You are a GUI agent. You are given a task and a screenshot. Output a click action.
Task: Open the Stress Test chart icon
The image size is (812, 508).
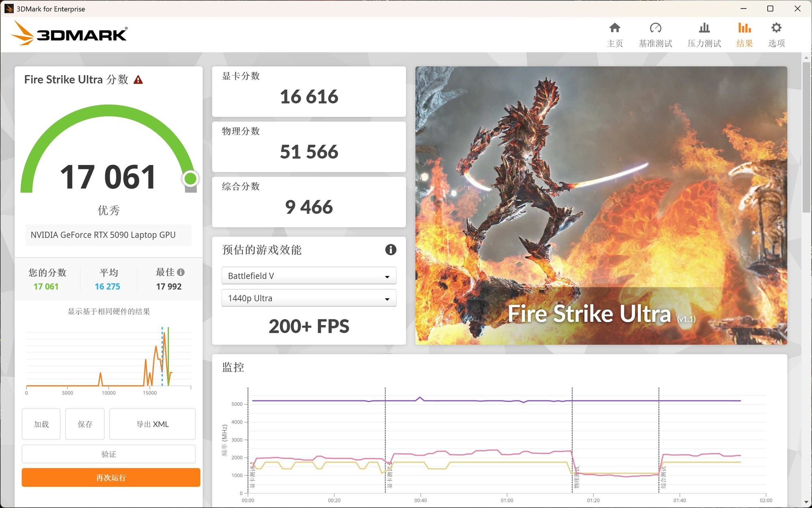click(704, 28)
